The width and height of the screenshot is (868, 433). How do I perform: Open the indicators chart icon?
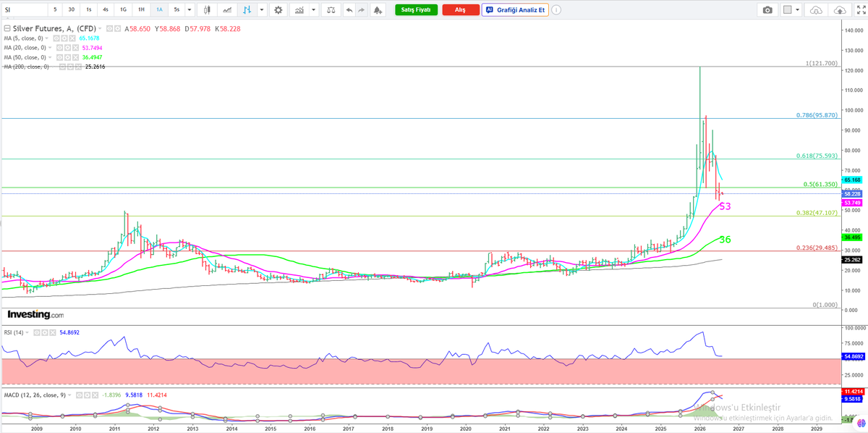click(x=299, y=10)
